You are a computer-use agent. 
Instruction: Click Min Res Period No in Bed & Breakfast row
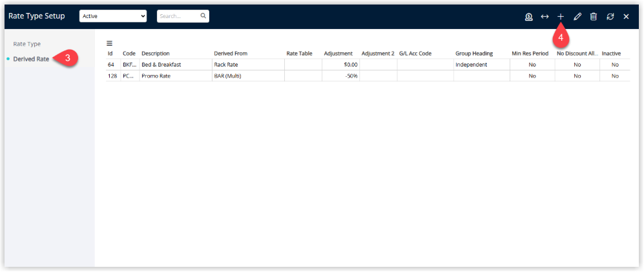[x=532, y=65]
